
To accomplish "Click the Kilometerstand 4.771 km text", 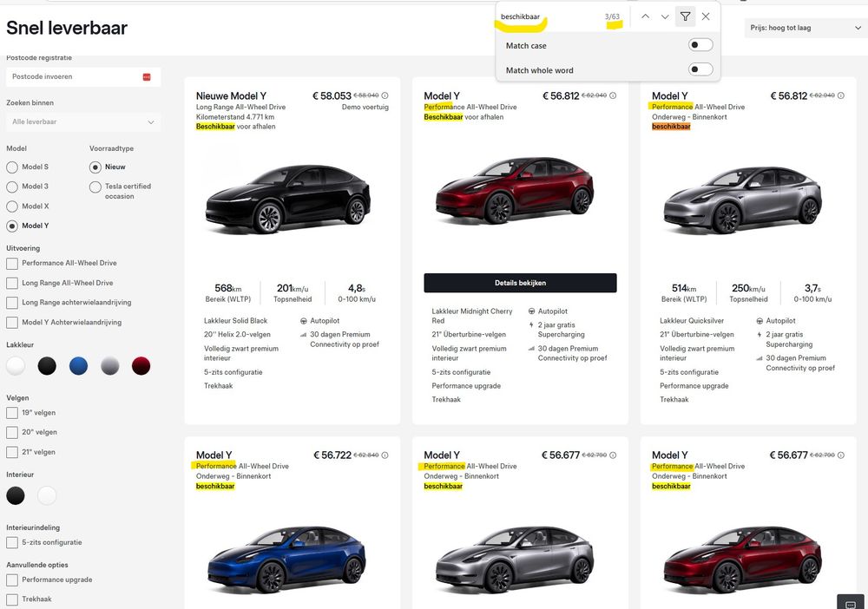I will [x=235, y=117].
